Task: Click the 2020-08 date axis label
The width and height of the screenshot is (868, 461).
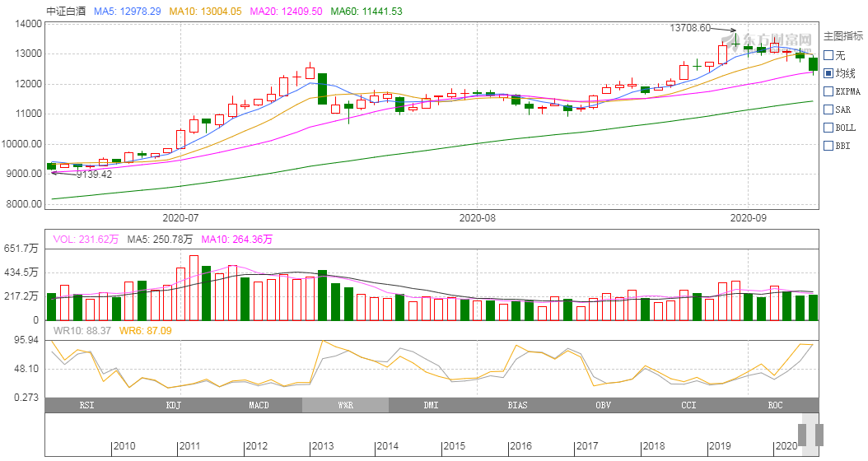Action: click(478, 218)
